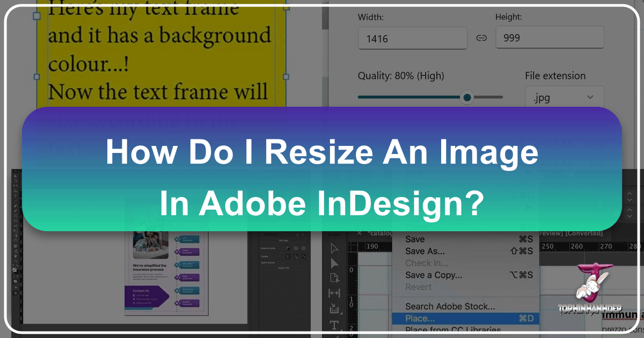The width and height of the screenshot is (644, 338).
Task: Click the Quality slider handle at 80%
Action: click(x=466, y=98)
